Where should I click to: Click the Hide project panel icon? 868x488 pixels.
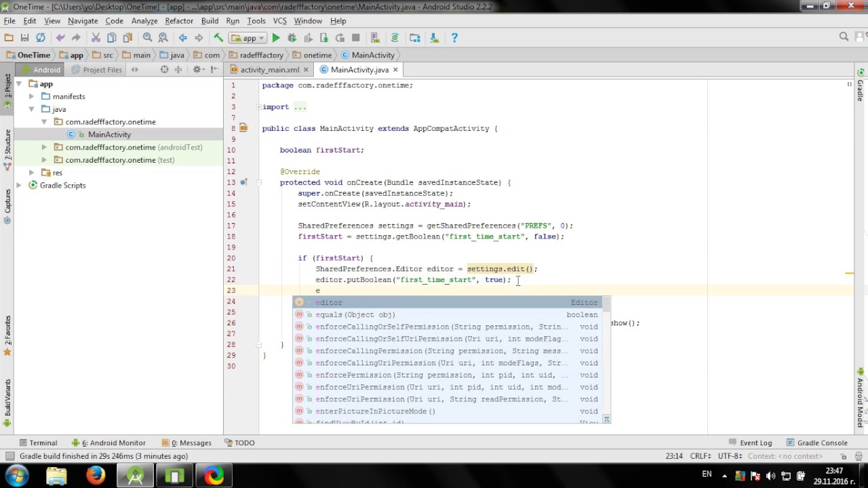coord(214,70)
